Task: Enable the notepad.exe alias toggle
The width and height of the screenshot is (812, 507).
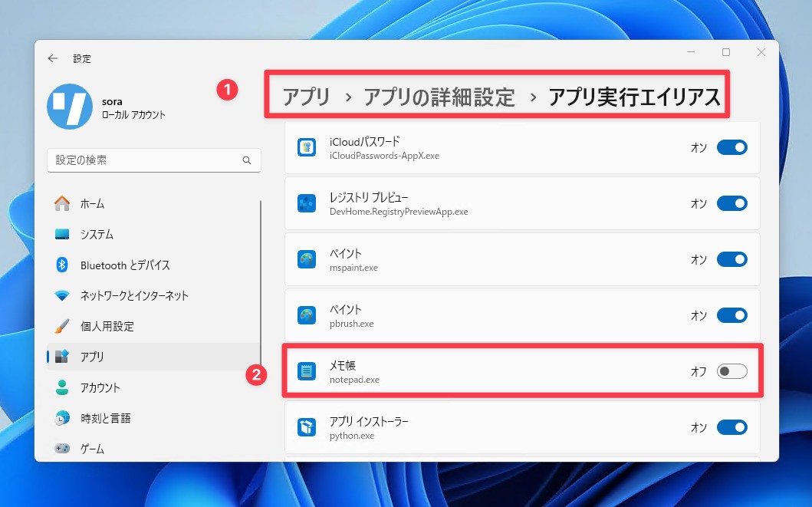Action: [x=731, y=371]
